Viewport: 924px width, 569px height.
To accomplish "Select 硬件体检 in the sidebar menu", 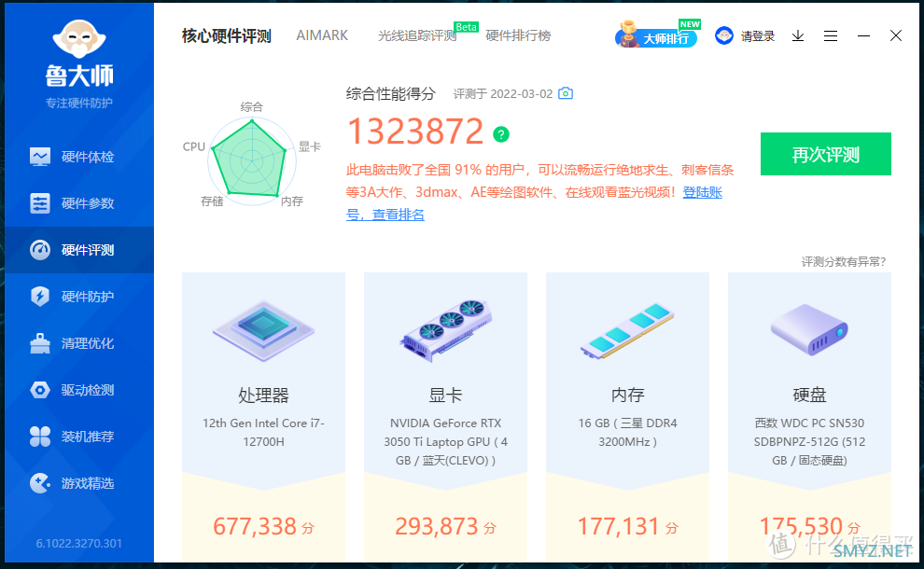I will 79,157.
